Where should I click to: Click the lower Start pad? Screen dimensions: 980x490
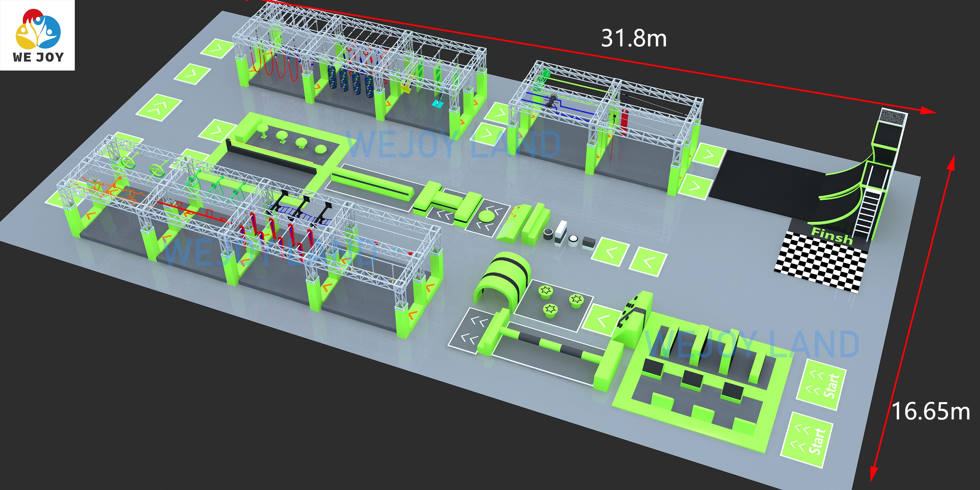coord(807,439)
